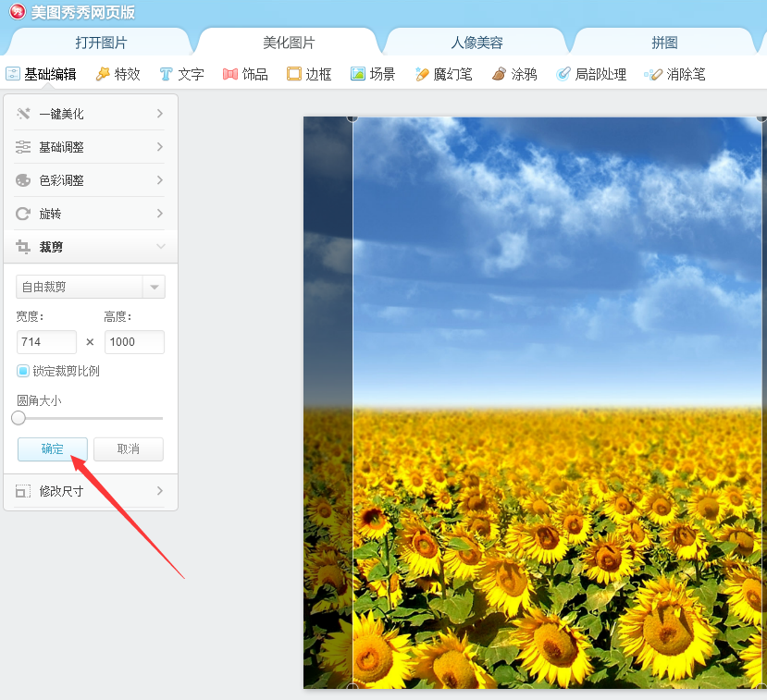This screenshot has width=767, height=700.
Task: Open the 自由裁剪 crop mode dropdown
Action: coord(91,287)
